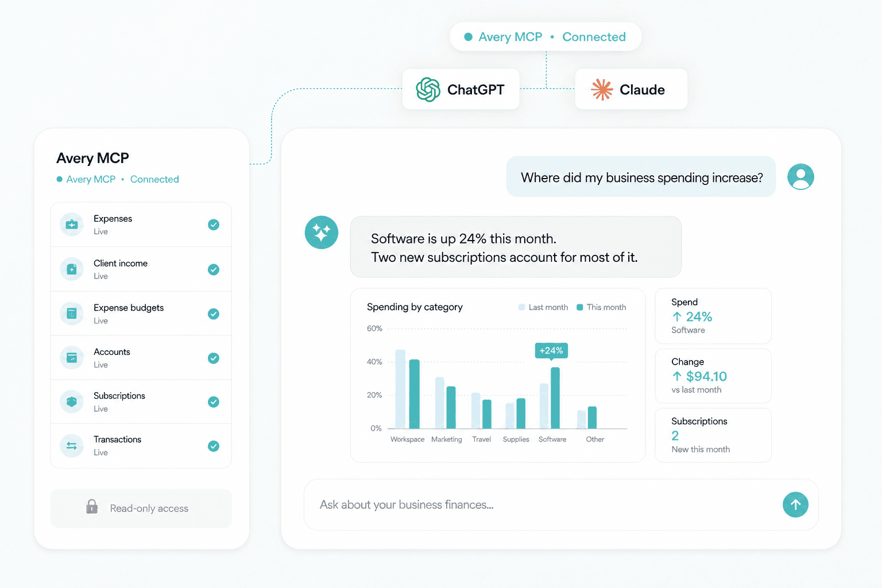Toggle the Expense budgets checkmark
This screenshot has width=882, height=588.
(214, 314)
